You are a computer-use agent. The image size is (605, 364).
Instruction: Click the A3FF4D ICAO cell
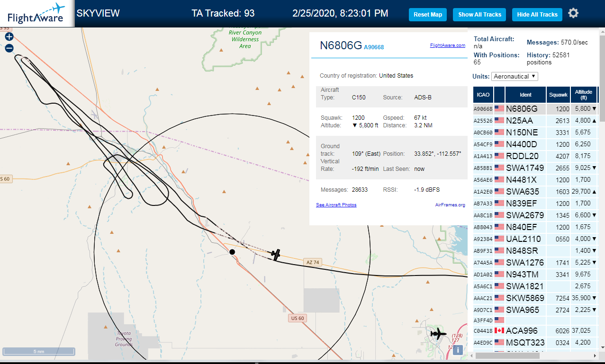coord(483,320)
